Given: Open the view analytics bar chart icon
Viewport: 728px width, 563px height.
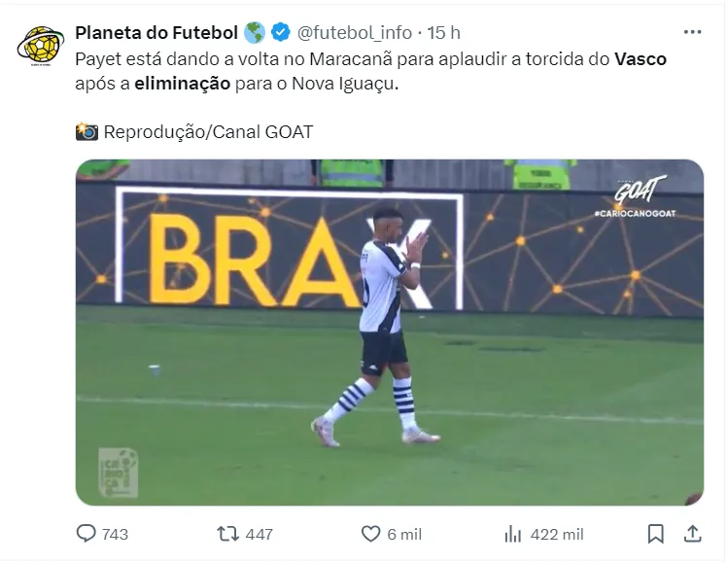Looking at the screenshot, I should coord(513,534).
